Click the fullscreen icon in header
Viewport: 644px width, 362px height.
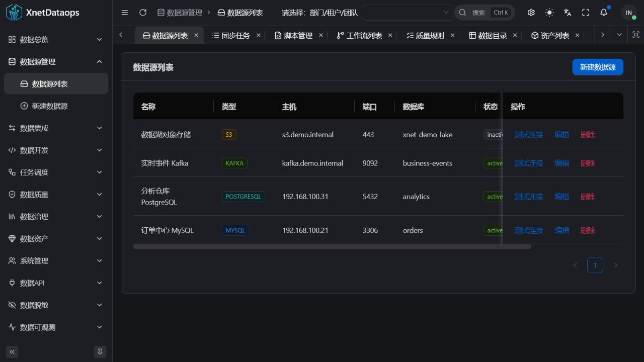pos(586,13)
